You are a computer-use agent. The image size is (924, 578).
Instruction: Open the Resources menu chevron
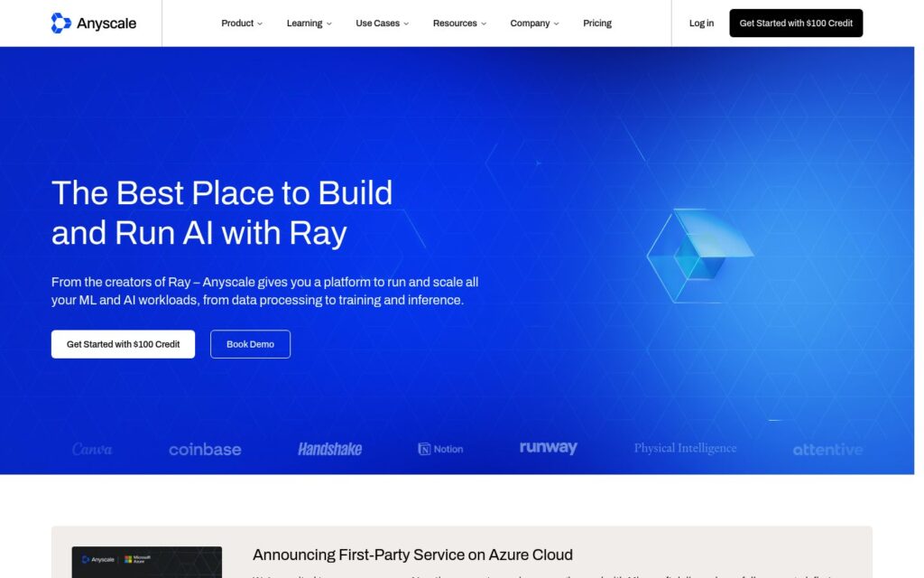[484, 23]
